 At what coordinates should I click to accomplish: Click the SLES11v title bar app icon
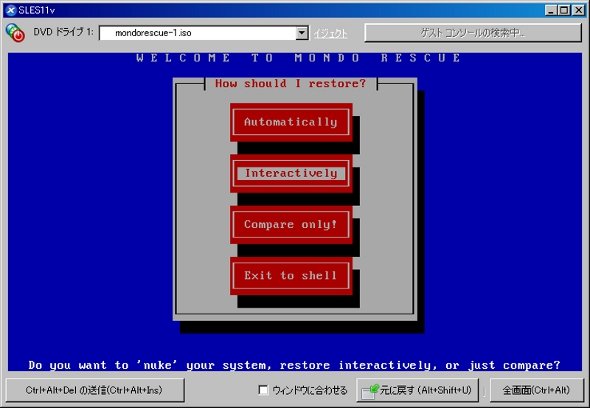pos(11,10)
